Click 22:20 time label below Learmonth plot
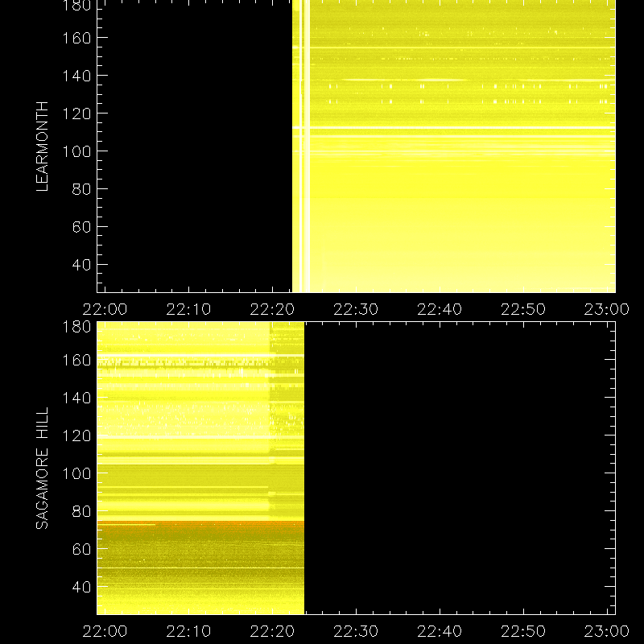The height and width of the screenshot is (644, 644). pos(272,309)
